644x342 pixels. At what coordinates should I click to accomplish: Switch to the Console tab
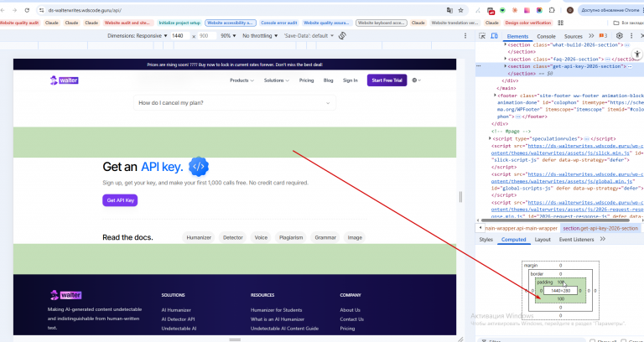pos(546,37)
